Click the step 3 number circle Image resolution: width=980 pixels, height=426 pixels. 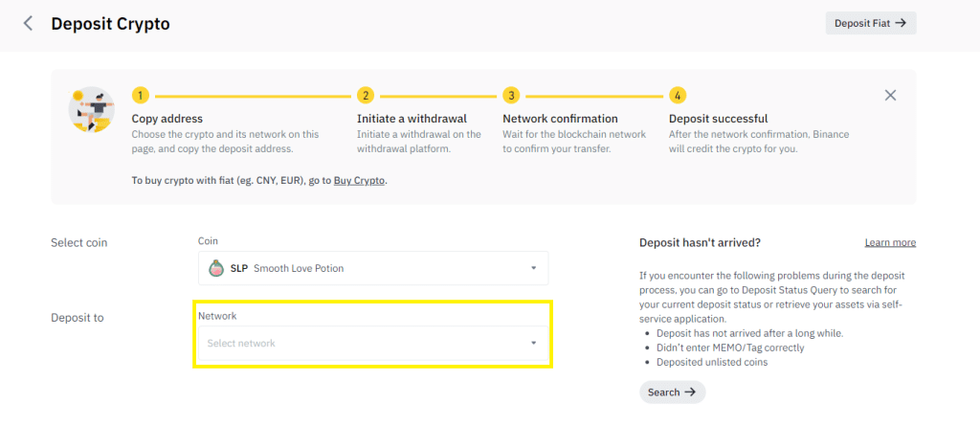511,96
